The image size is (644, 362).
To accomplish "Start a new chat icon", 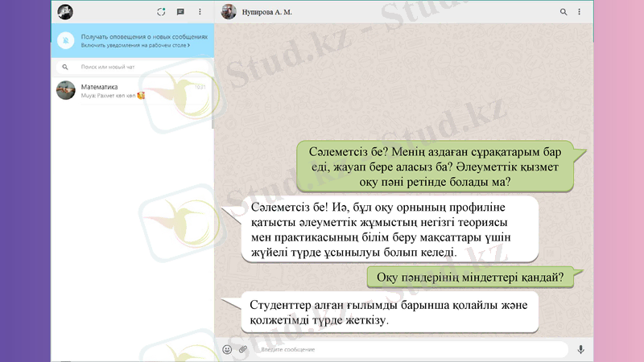I will coord(180,12).
